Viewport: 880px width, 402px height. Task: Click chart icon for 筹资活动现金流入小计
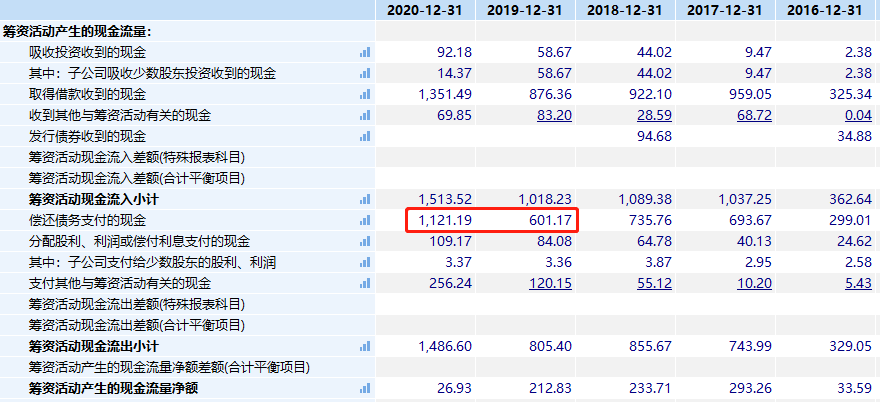click(364, 199)
